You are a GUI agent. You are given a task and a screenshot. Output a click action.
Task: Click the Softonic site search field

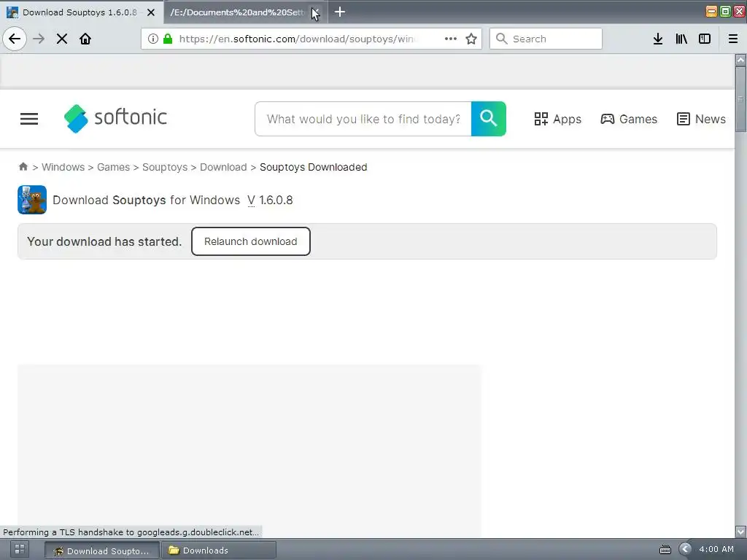click(x=363, y=119)
